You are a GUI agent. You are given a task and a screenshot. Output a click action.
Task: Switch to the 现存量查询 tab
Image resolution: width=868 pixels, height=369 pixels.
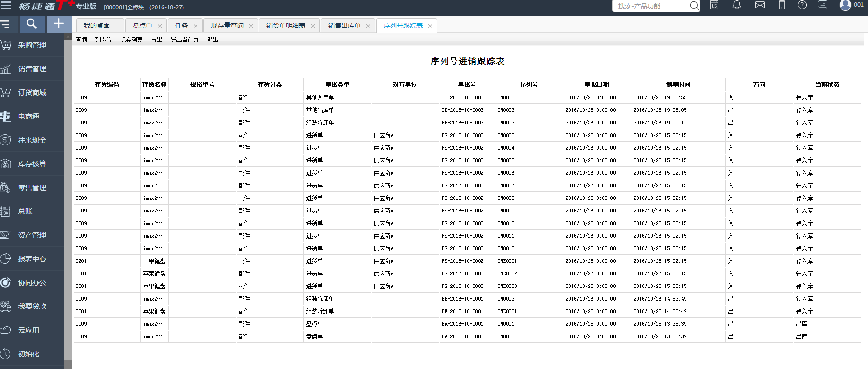pyautogui.click(x=227, y=26)
